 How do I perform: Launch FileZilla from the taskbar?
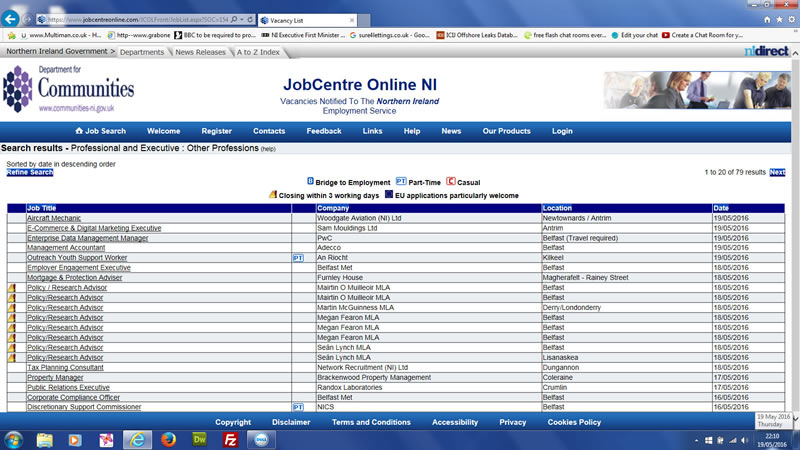(x=230, y=440)
